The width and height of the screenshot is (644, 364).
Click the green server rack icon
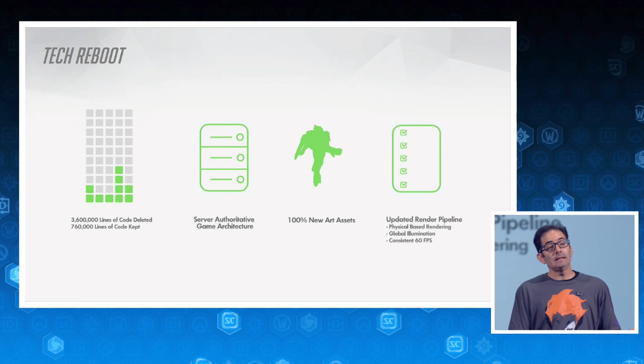point(224,157)
